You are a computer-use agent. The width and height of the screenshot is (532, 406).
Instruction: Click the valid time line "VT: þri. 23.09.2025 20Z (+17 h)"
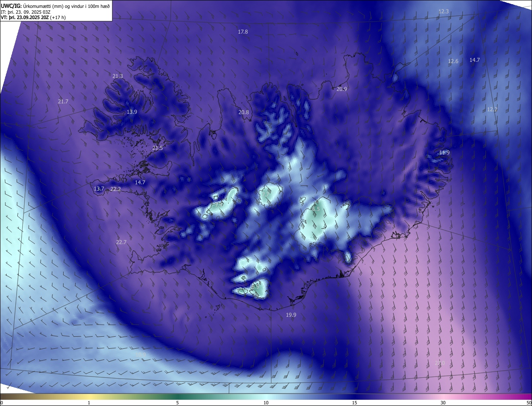coord(33,17)
